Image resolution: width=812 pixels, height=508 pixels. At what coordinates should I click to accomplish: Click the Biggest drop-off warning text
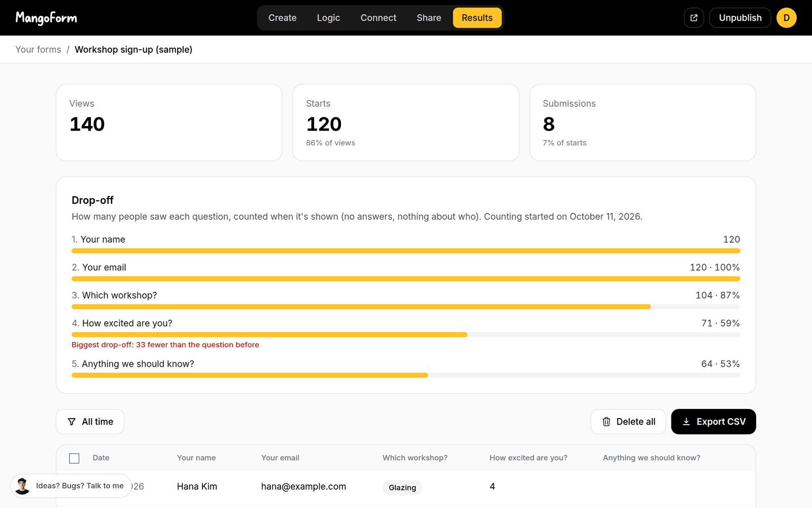pos(165,344)
